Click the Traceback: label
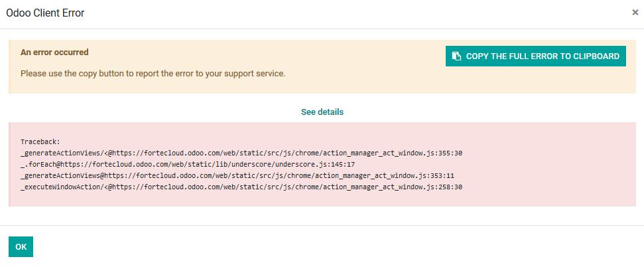 [40, 141]
